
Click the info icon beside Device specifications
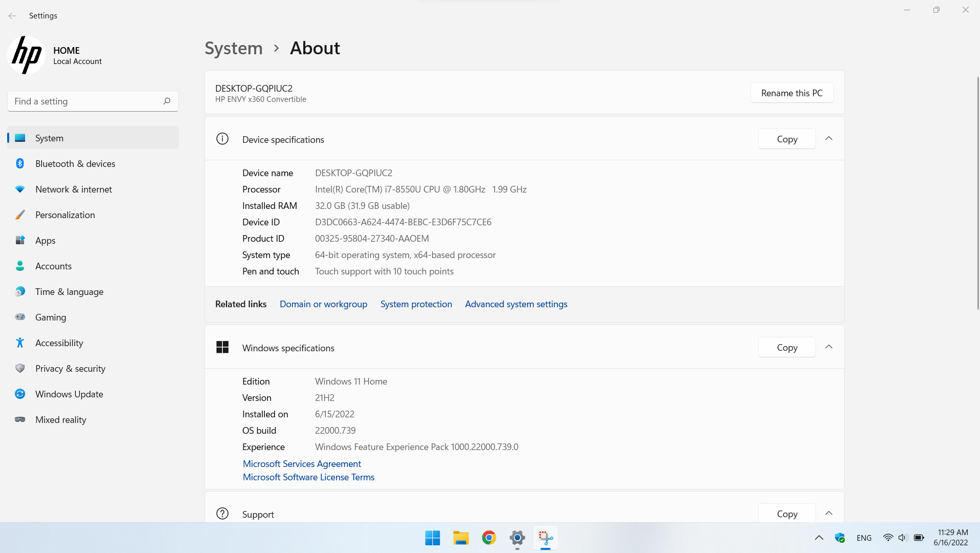222,139
